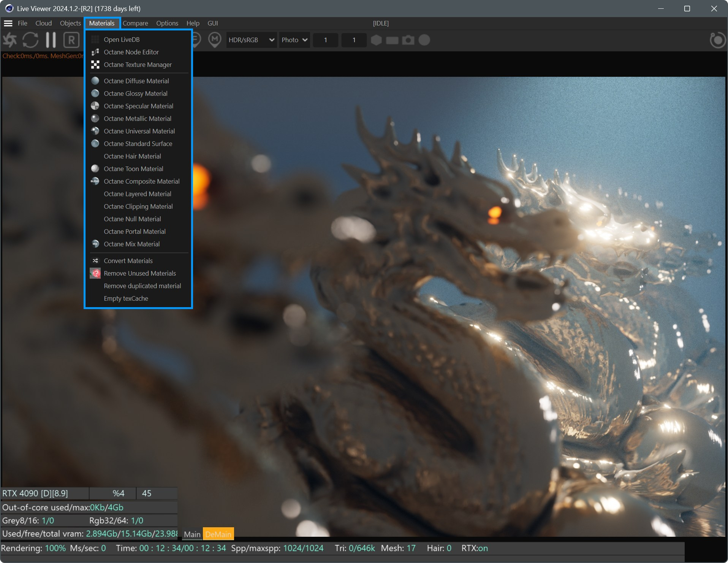
Task: Switch to the DeMain tab
Action: point(218,534)
